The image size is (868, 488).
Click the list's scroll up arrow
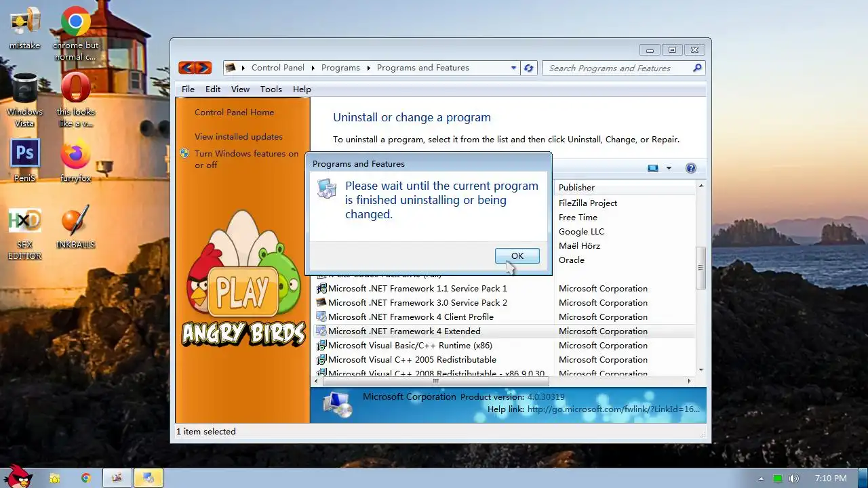[701, 186]
